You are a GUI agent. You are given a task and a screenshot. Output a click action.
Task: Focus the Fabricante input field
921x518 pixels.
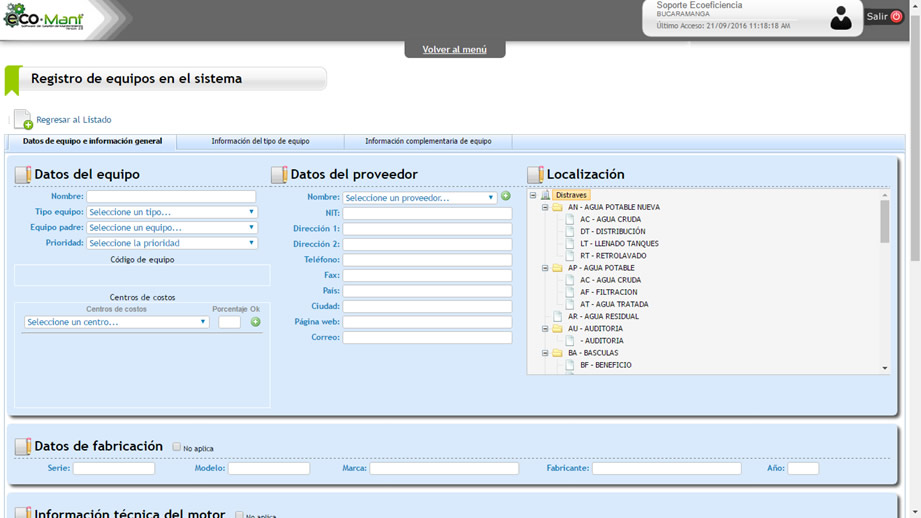pyautogui.click(x=667, y=468)
